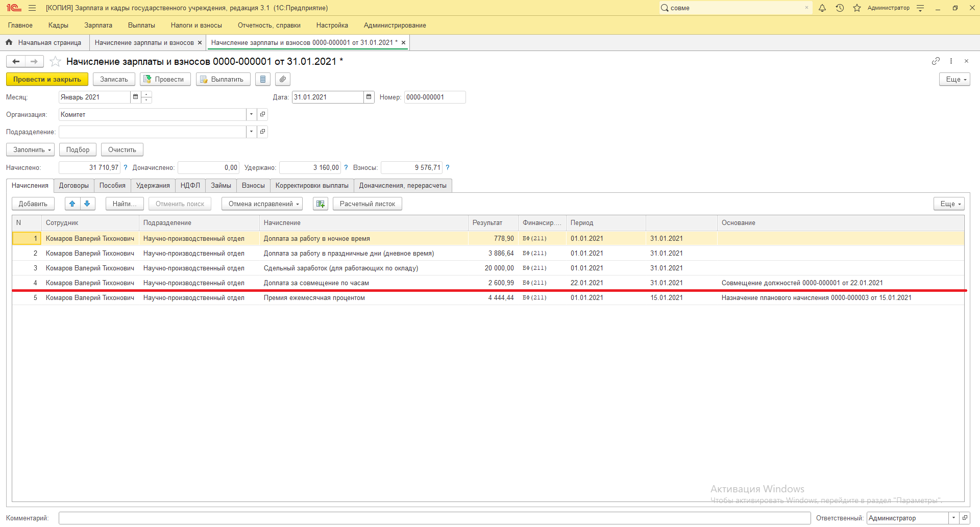Move selected row down
Image resolution: width=980 pixels, height=527 pixels.
pos(87,204)
